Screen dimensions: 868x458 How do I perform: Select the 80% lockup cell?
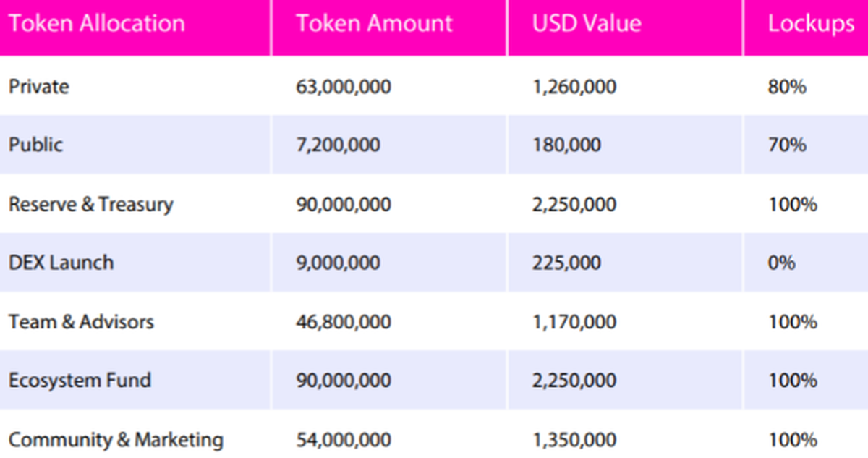click(786, 88)
